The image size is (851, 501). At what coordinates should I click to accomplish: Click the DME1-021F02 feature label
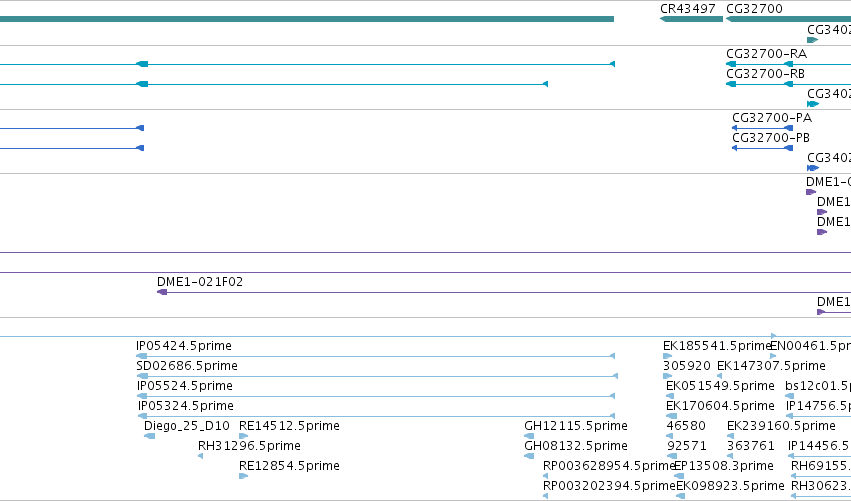coord(200,282)
